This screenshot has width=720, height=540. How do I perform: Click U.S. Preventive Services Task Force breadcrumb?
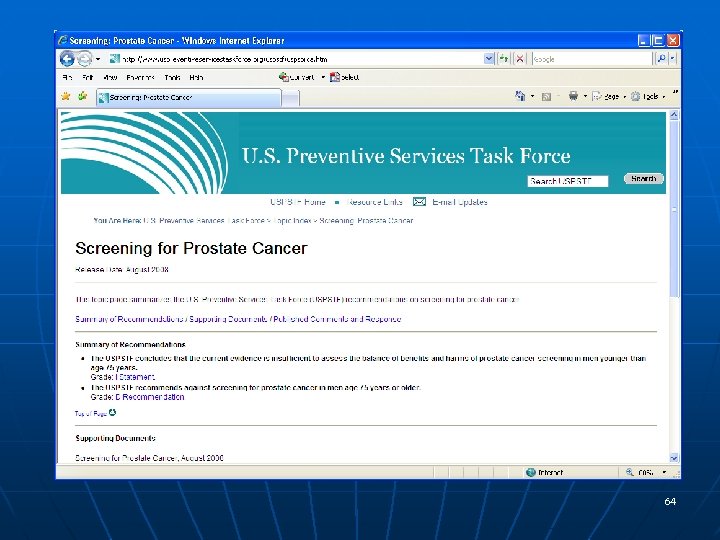203,221
